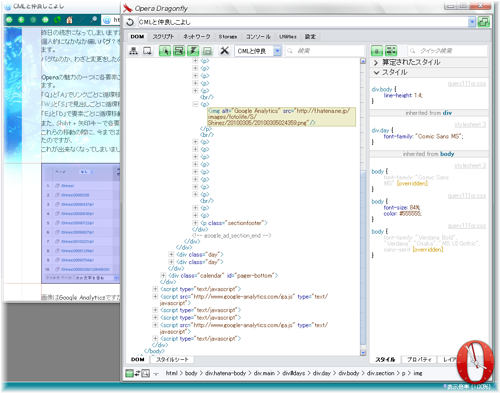
Task: Open the コンソール tab
Action: tap(258, 36)
